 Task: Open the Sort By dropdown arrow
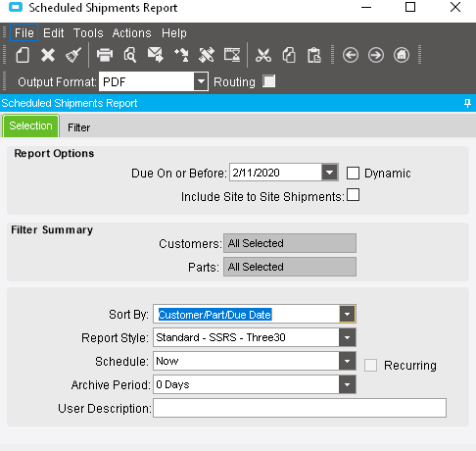click(x=347, y=314)
